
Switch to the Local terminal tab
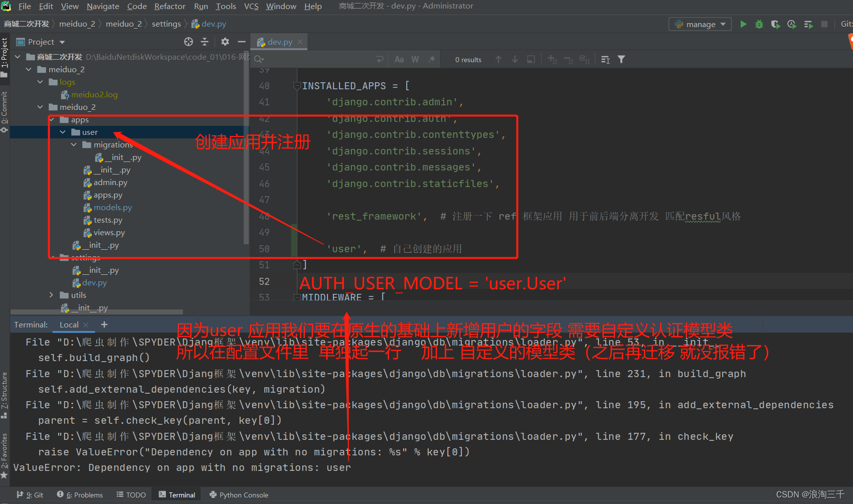(69, 324)
